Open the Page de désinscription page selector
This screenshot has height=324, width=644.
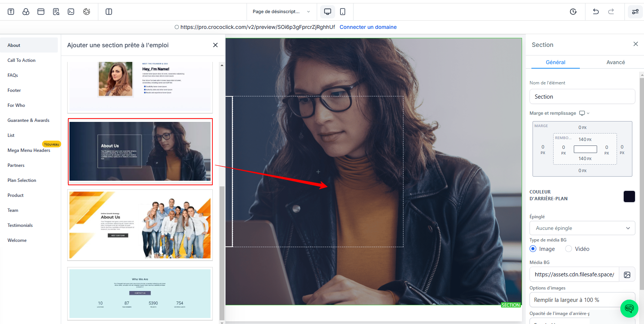[281, 12]
